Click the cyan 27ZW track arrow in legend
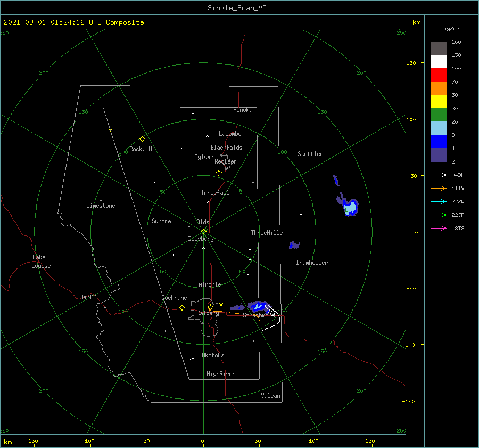Viewport: 479px width, 448px height. 439,201
